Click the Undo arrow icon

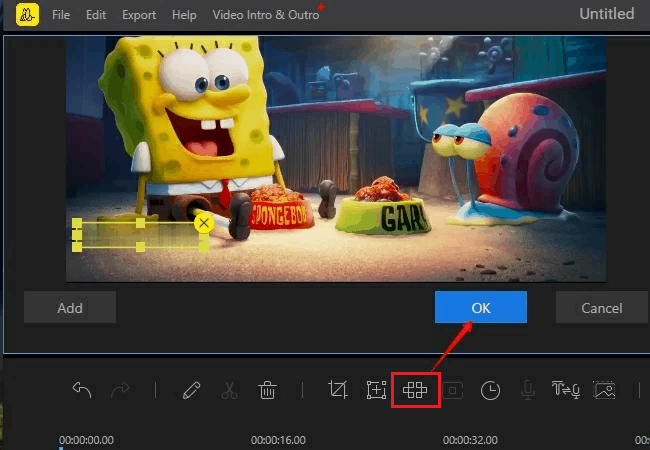[x=82, y=390]
